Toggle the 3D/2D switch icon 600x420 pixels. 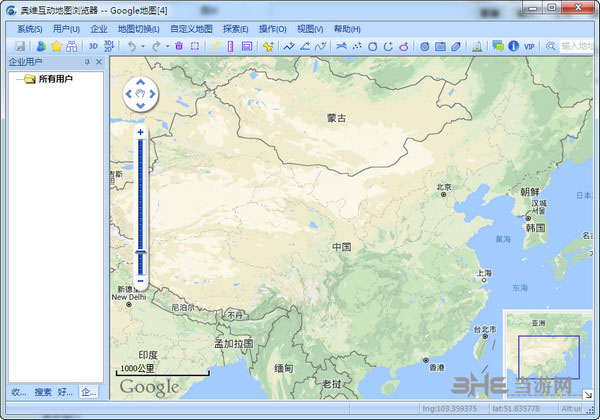(109, 46)
